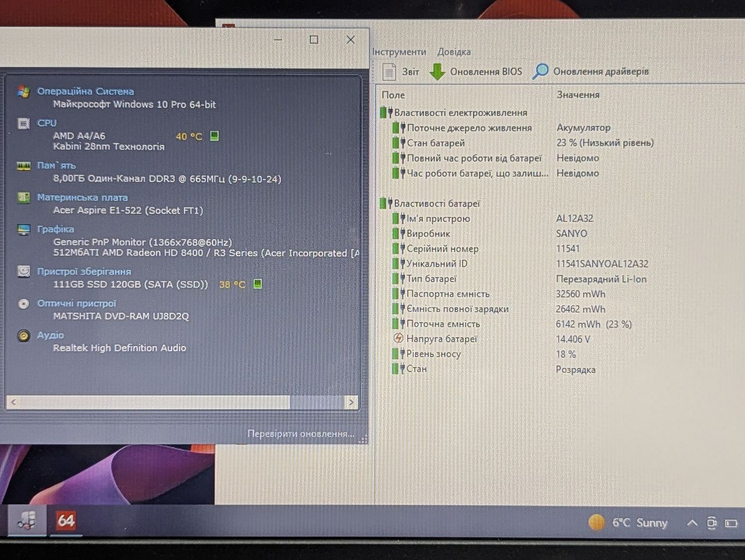
Task: Click the Перевірити оновлення link
Action: (300, 433)
